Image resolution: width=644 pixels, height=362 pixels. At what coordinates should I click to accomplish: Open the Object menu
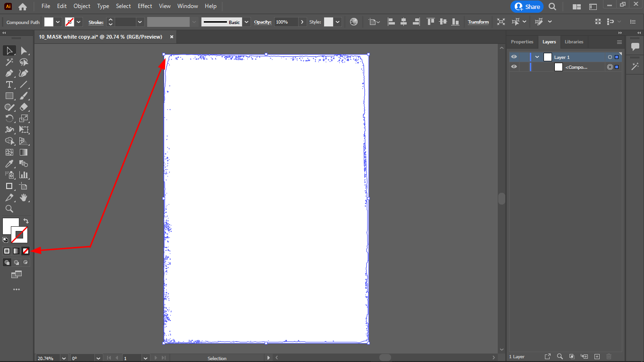click(x=82, y=6)
